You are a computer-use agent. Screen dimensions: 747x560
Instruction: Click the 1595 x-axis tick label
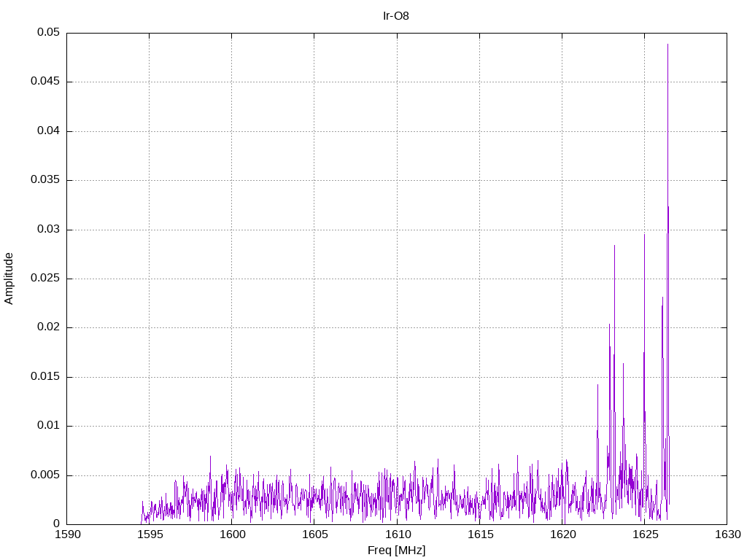pyautogui.click(x=150, y=534)
